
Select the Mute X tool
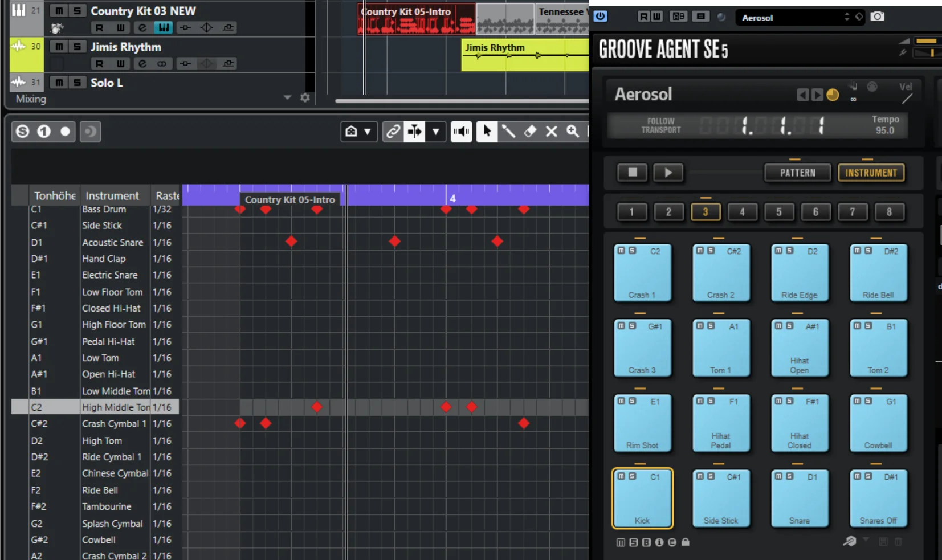coord(552,132)
